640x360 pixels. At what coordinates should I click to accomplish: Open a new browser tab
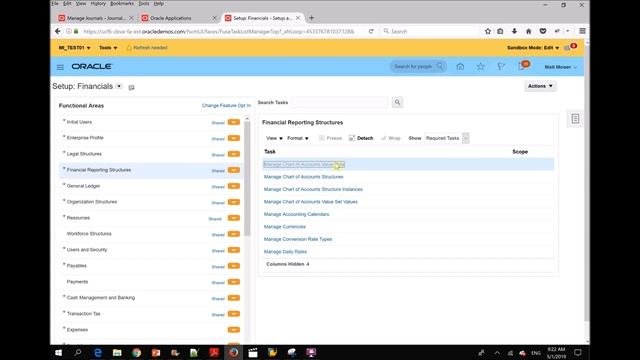click(x=311, y=18)
